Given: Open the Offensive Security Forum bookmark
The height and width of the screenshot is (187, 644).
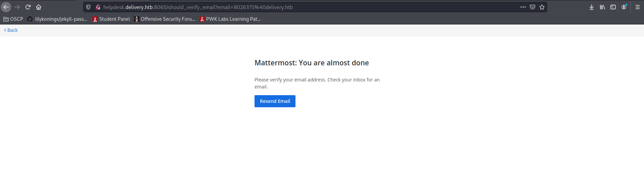Looking at the screenshot, I should (x=165, y=19).
